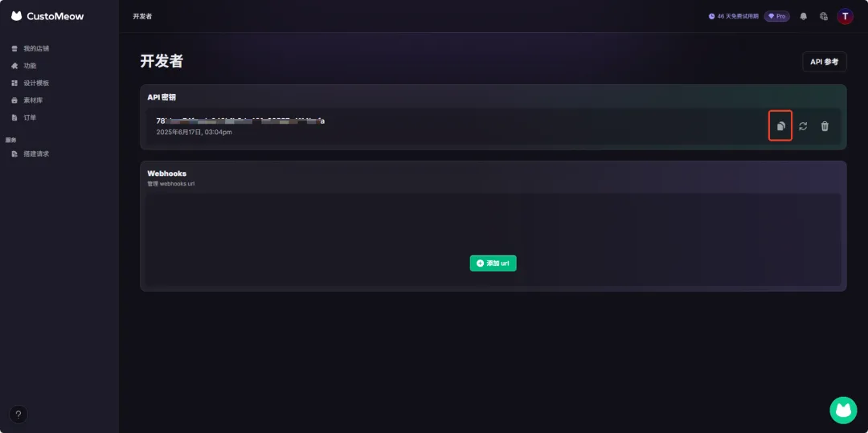This screenshot has height=433, width=868.
Task: Open the green cat chat widget
Action: (x=843, y=411)
